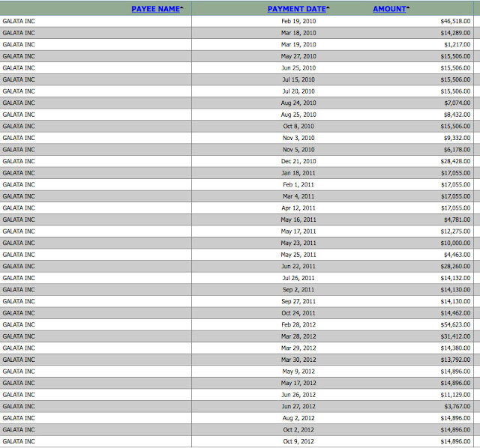Viewport: 480px width, 448px height.
Task: Click the sort arrow next to PAYEE NAME
Action: click(x=181, y=7)
